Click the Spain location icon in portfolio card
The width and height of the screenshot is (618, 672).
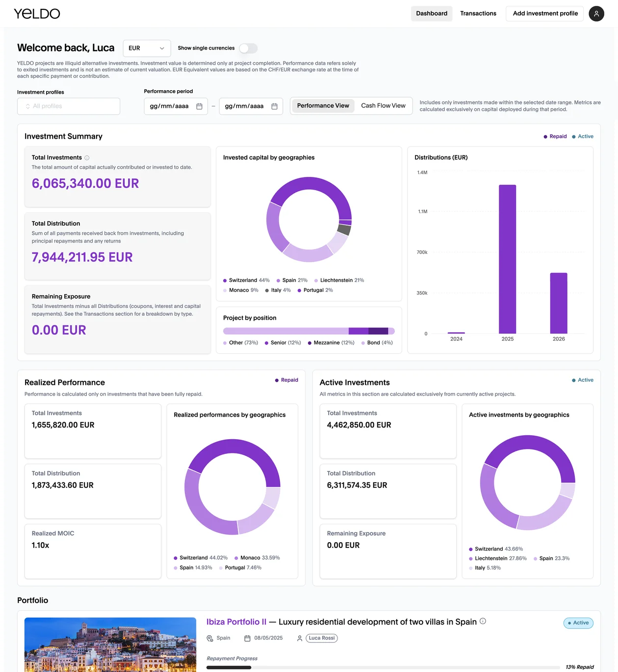click(210, 638)
